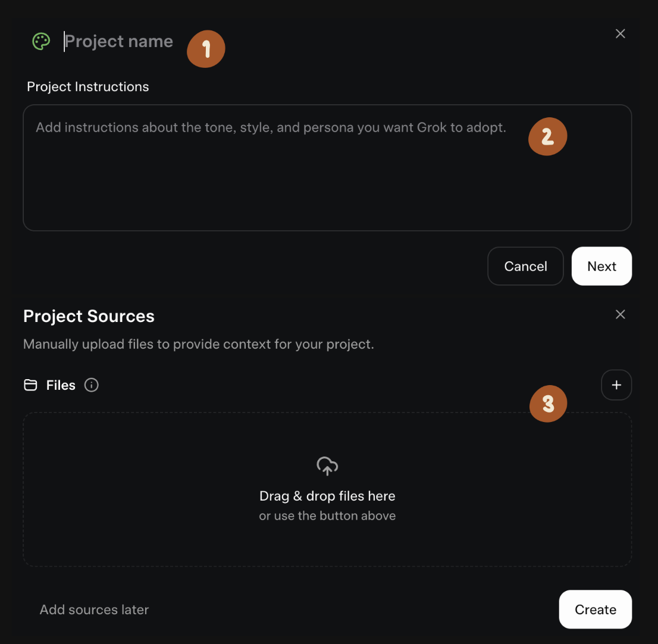Click the 'or use the button above' hint
Screen dimensions: 658x644
[x=327, y=515]
